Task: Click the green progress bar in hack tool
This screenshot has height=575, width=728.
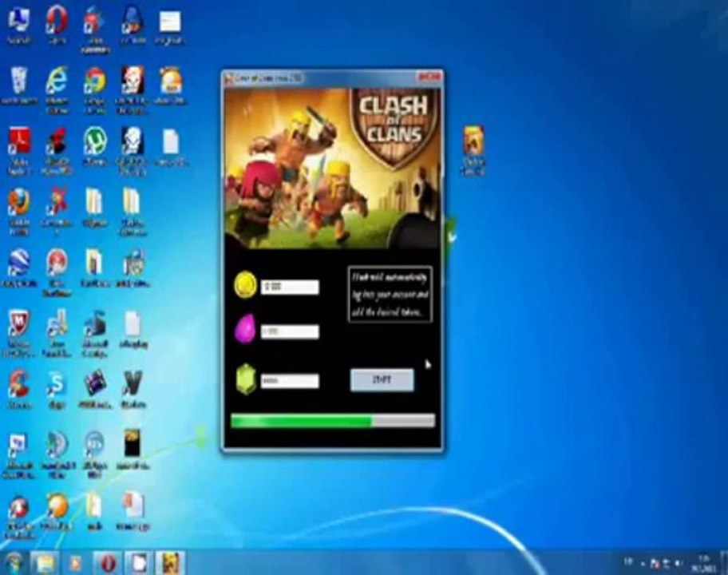Action: click(333, 421)
